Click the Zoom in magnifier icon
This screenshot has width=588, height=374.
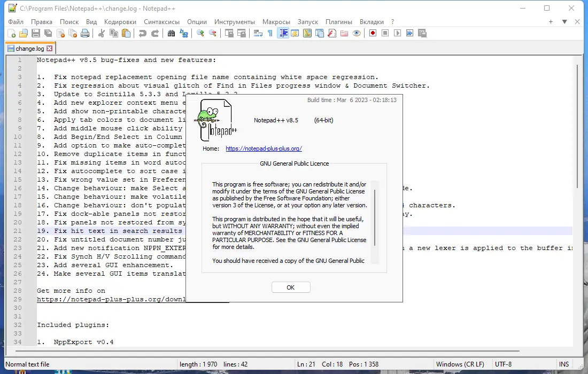point(200,33)
